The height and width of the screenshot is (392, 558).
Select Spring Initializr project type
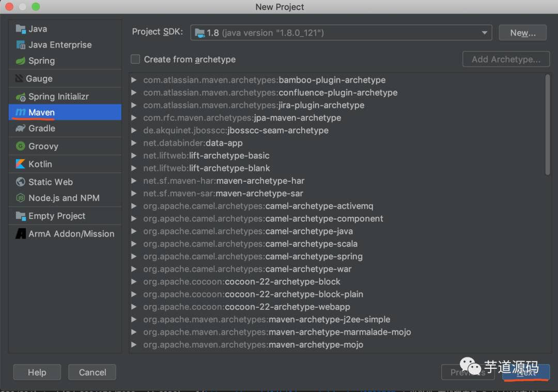point(65,97)
